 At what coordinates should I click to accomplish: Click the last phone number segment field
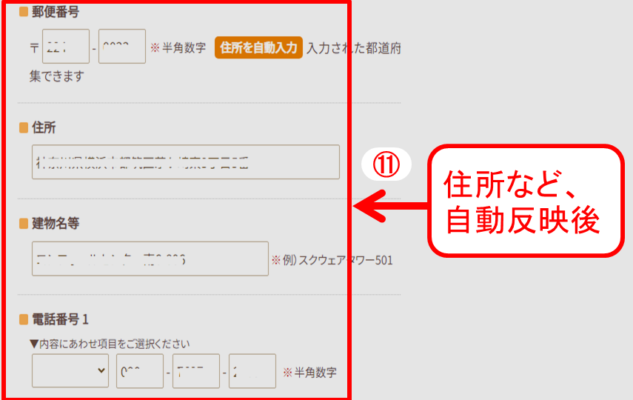click(252, 371)
